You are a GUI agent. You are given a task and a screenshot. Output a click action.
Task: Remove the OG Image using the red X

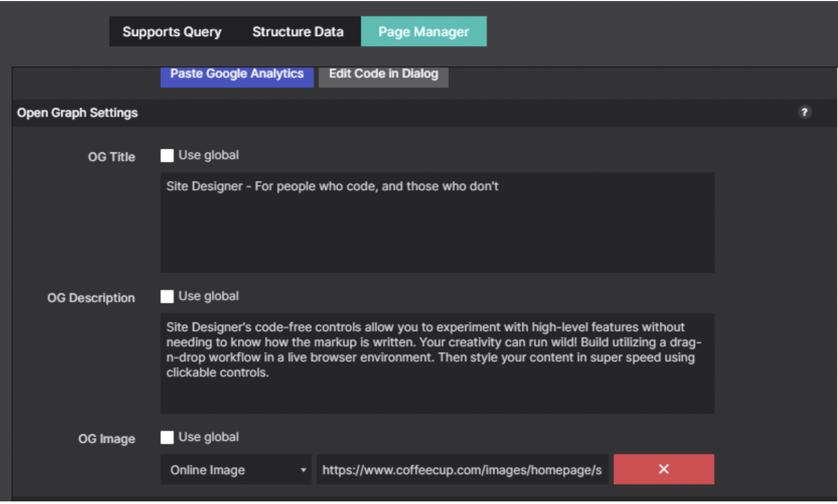[x=663, y=469]
